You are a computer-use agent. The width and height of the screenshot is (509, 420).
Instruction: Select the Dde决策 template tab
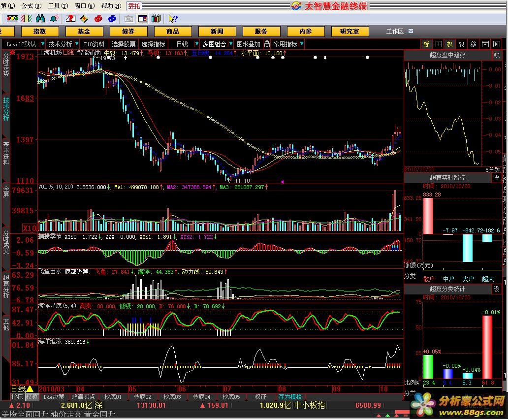pyautogui.click(x=54, y=397)
